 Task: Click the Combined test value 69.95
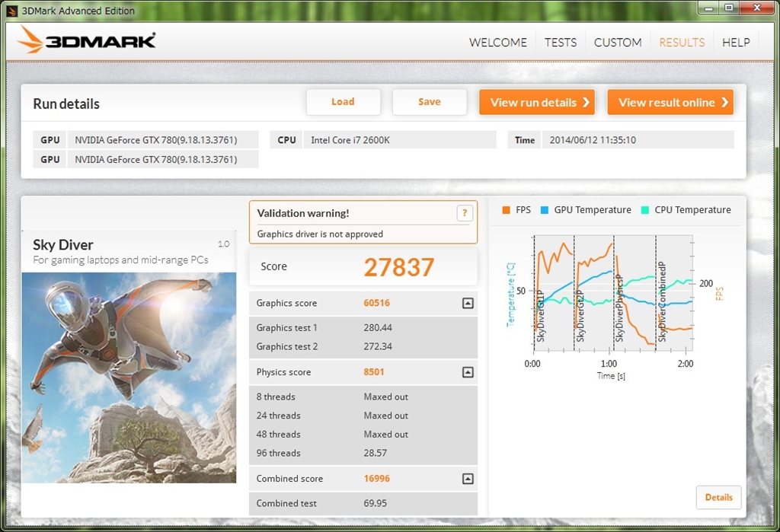click(x=375, y=503)
